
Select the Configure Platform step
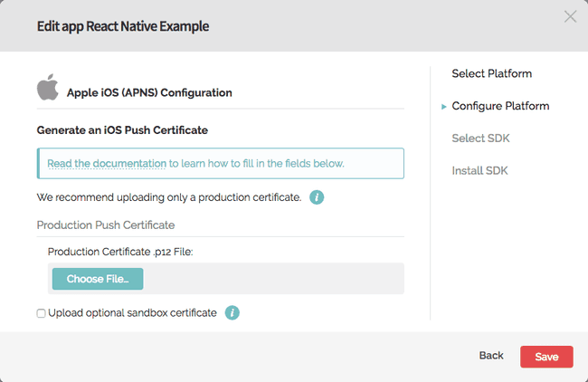point(500,106)
